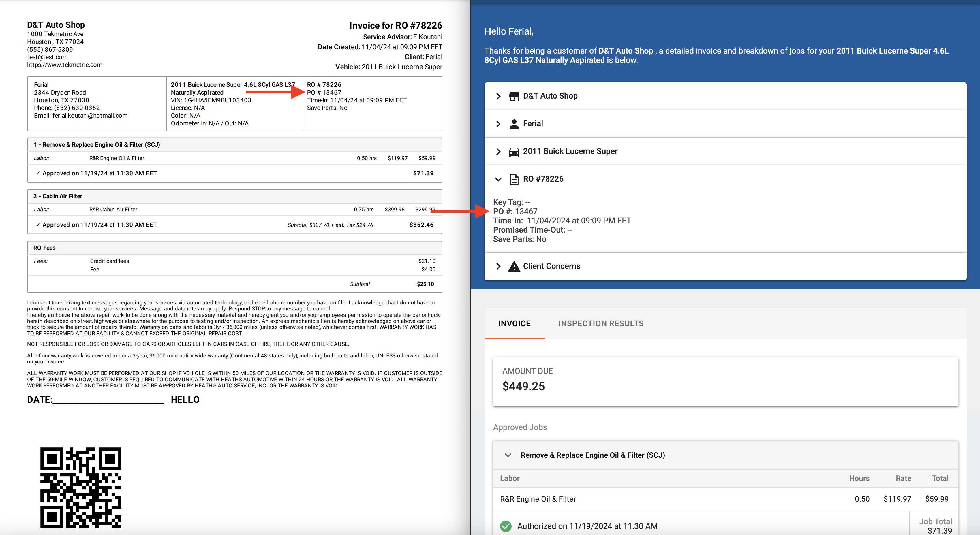Image resolution: width=980 pixels, height=535 pixels.
Task: Collapse the RO #78226 section chevron
Action: [498, 179]
